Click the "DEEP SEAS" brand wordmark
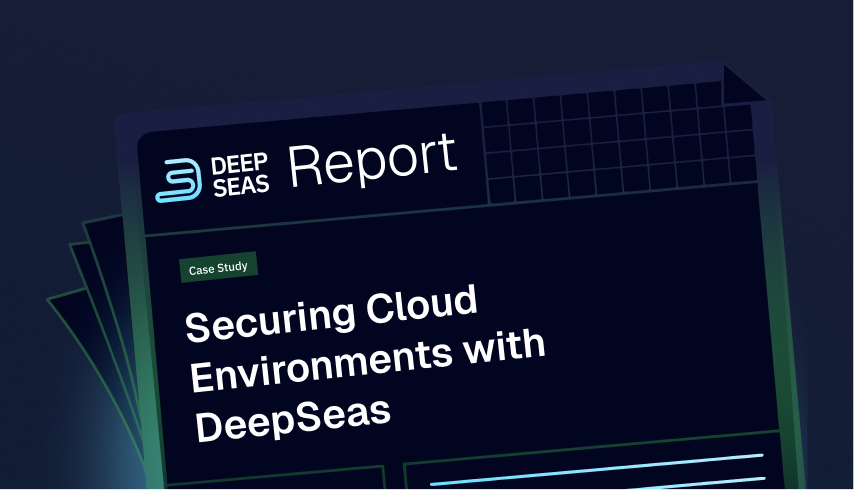 [x=240, y=175]
